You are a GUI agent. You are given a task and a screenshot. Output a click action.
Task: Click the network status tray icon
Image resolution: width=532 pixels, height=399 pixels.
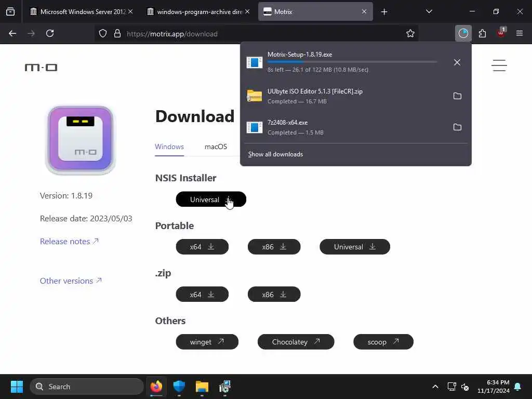(451, 387)
